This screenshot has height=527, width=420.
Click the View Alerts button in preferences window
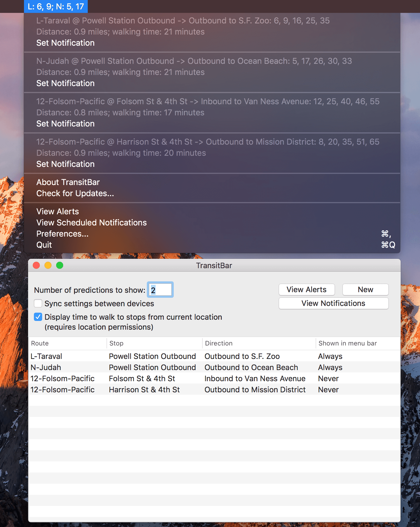pyautogui.click(x=307, y=290)
